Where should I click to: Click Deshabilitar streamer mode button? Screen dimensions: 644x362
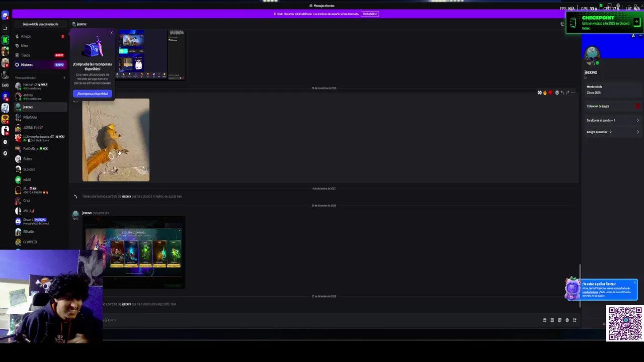[370, 14]
